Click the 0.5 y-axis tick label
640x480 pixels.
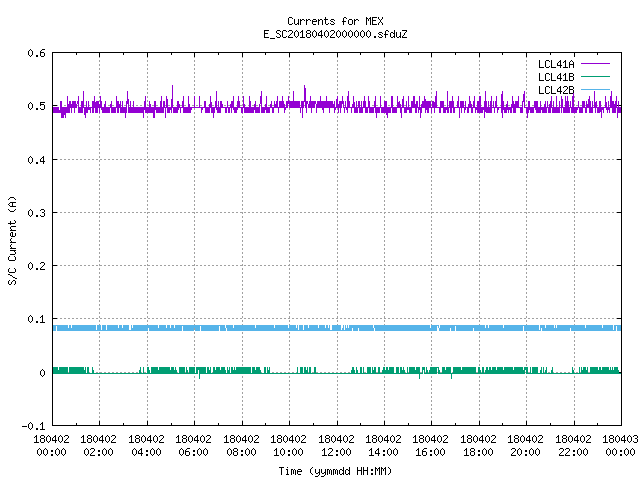(36, 106)
